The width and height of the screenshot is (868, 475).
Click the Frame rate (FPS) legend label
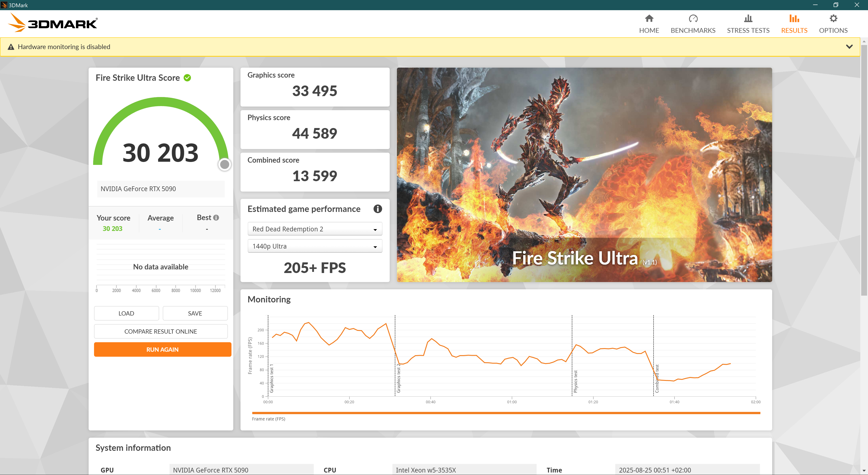coord(268,419)
